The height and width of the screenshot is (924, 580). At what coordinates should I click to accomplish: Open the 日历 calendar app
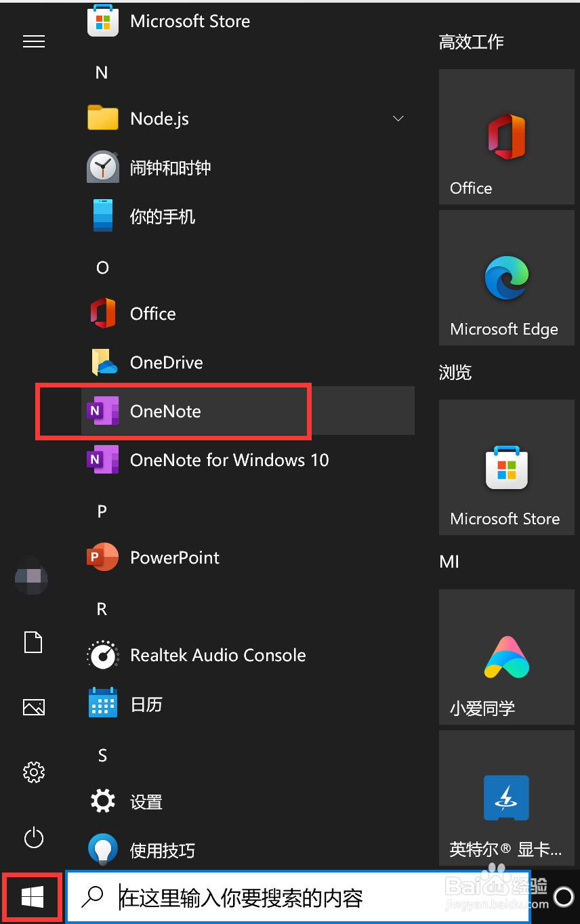tap(248, 704)
